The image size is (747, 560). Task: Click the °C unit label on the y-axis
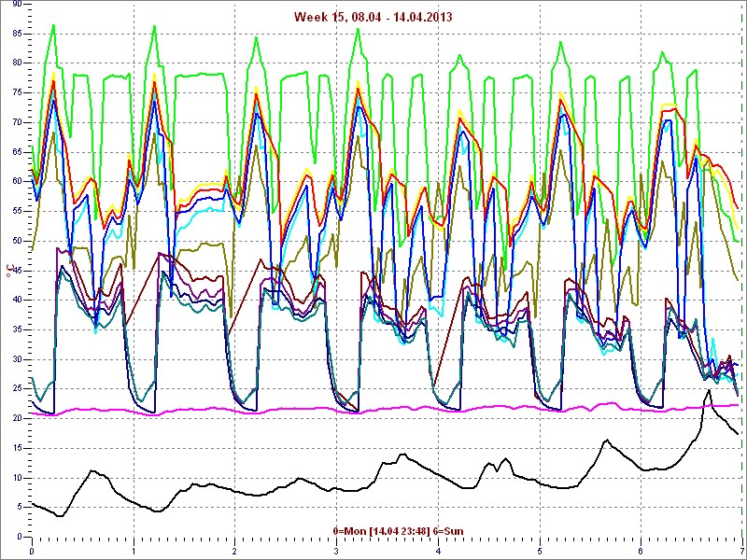[9, 271]
